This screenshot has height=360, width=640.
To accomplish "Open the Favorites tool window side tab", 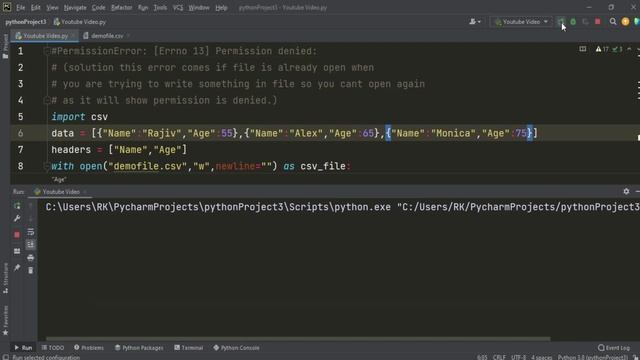I will pos(5,320).
